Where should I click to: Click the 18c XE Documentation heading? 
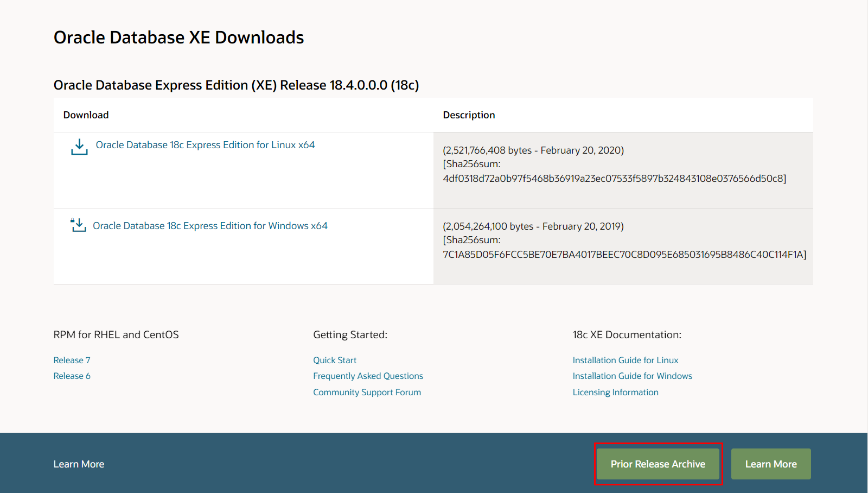(x=627, y=335)
